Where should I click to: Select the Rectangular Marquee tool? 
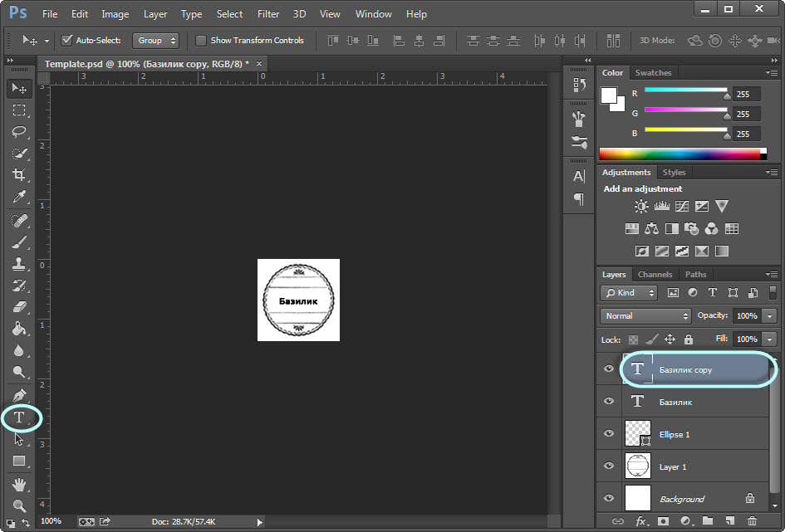[x=18, y=110]
